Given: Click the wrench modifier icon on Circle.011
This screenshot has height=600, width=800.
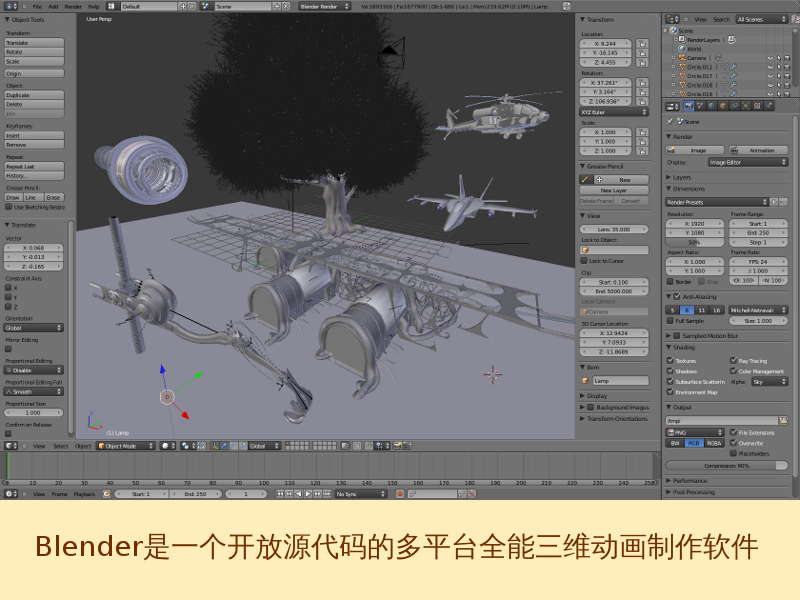Looking at the screenshot, I should pyautogui.click(x=733, y=67).
